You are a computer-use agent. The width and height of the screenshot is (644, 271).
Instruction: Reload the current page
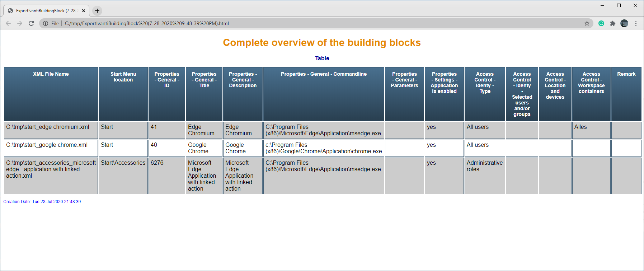(31, 23)
